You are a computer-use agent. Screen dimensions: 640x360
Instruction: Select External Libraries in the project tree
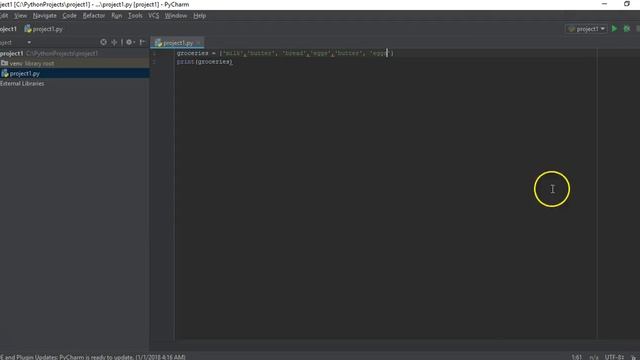22,84
